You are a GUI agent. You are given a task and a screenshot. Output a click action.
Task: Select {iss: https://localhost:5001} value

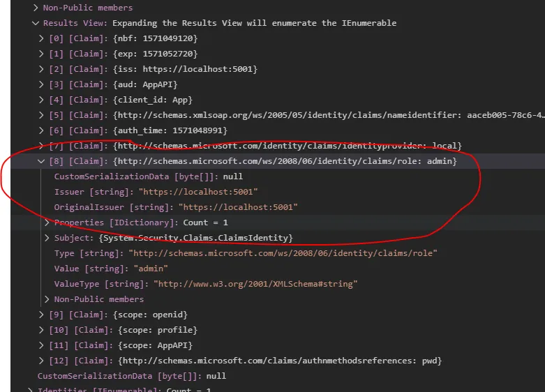point(185,69)
